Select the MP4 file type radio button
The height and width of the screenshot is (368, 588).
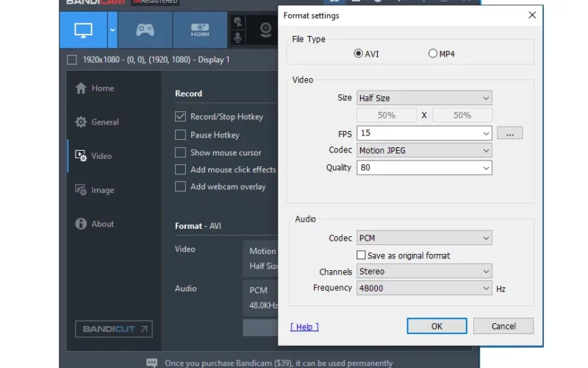(433, 53)
